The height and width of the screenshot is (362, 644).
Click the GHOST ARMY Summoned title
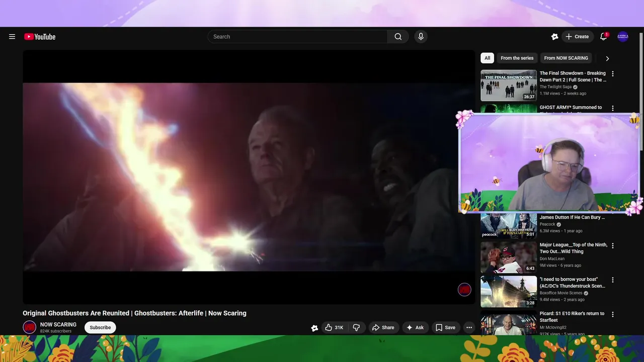click(x=571, y=108)
